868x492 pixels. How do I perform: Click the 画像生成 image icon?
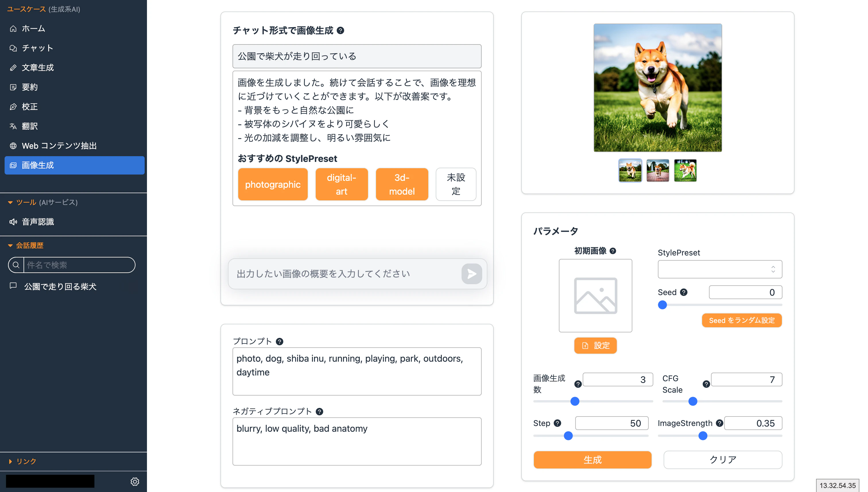[x=13, y=165]
